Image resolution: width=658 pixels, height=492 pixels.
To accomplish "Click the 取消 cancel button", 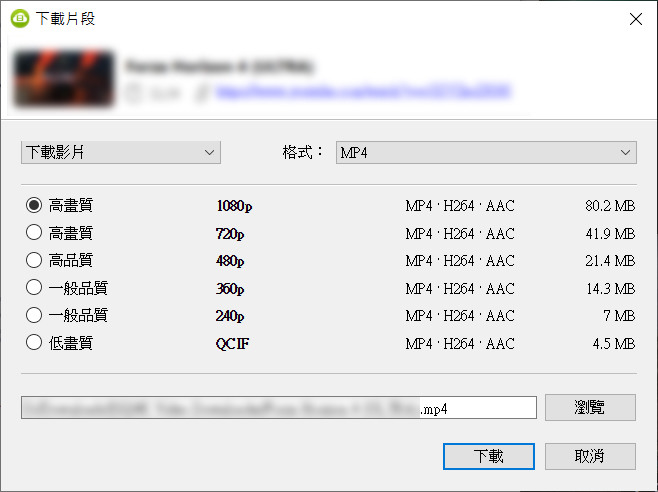I will (x=590, y=456).
